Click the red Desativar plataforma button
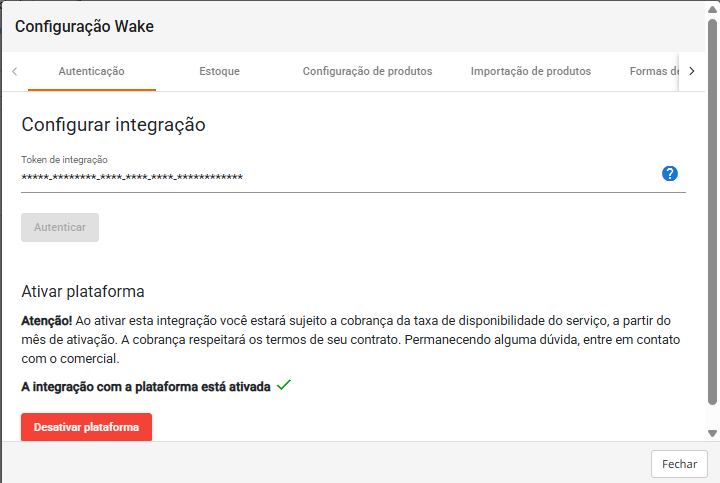Viewport: 720px width, 483px height. point(86,427)
